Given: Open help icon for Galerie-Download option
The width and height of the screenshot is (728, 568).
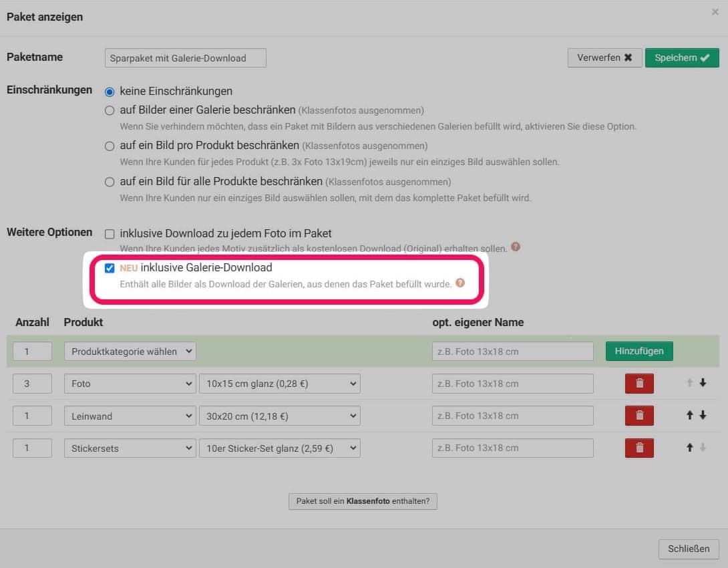Looking at the screenshot, I should click(x=460, y=283).
